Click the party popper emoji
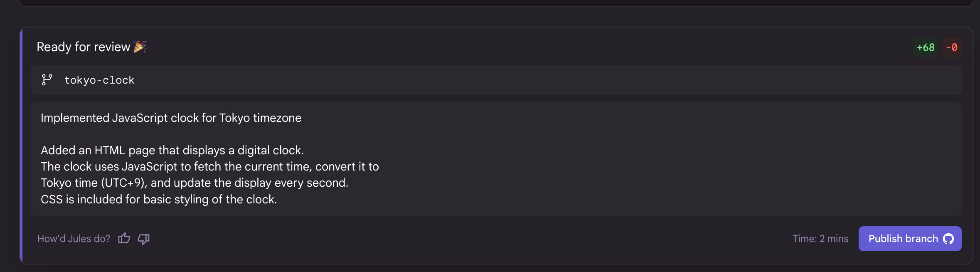 pyautogui.click(x=140, y=47)
